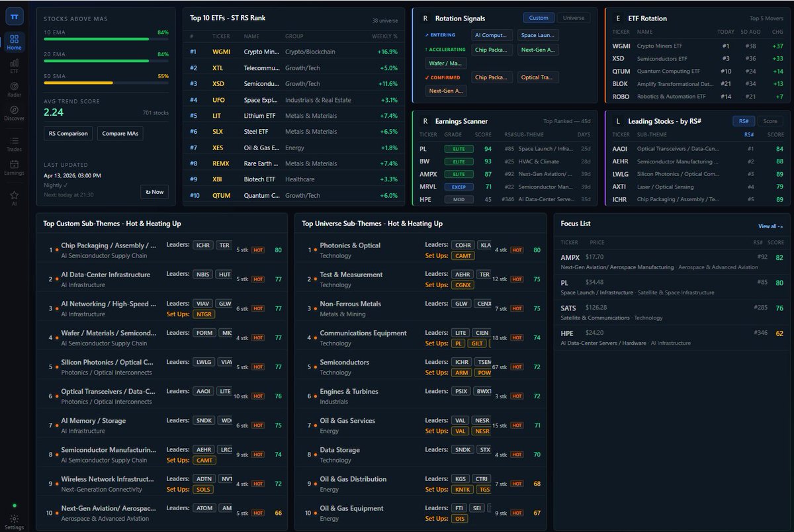Click HOT badge on Data Storage row
This screenshot has width=794, height=532.
[517, 455]
